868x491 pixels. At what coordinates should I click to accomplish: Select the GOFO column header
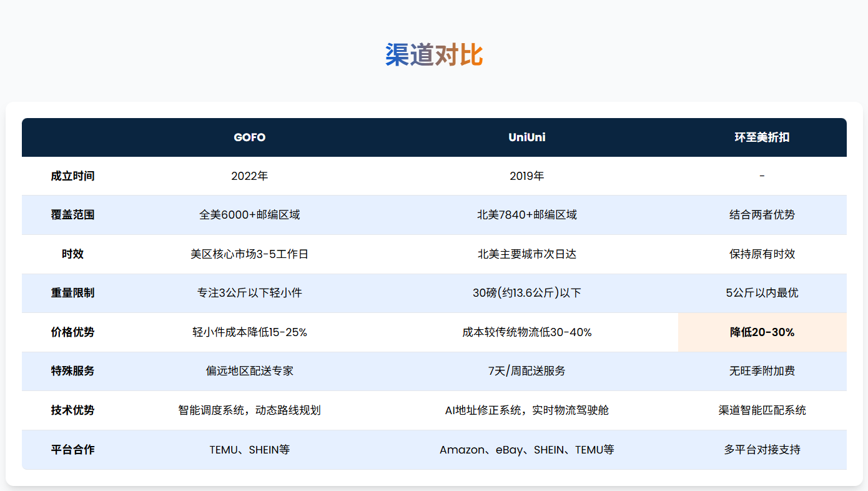249,137
